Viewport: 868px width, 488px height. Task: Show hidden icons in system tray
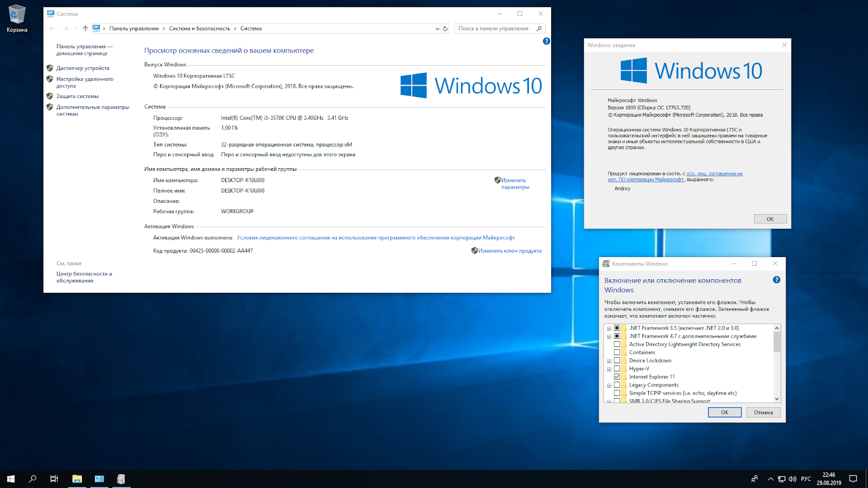click(770, 479)
